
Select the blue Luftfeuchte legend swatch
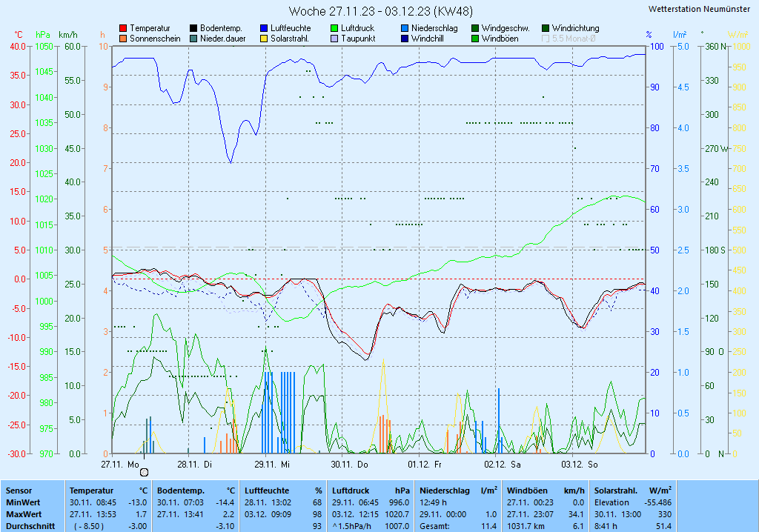coord(264,29)
